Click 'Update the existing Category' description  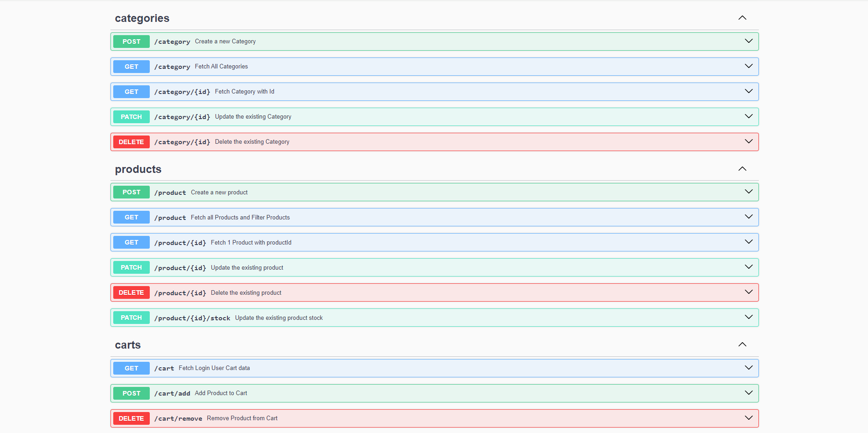(x=253, y=116)
